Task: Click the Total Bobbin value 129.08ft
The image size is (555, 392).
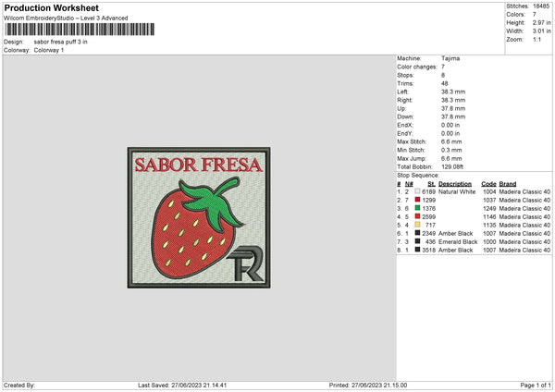Action: [452, 166]
